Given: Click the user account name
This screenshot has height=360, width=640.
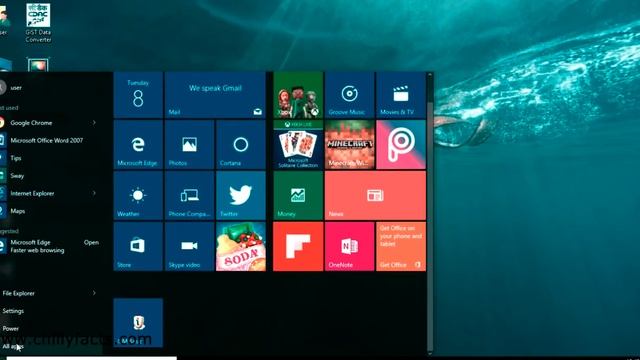Looking at the screenshot, I should point(16,87).
